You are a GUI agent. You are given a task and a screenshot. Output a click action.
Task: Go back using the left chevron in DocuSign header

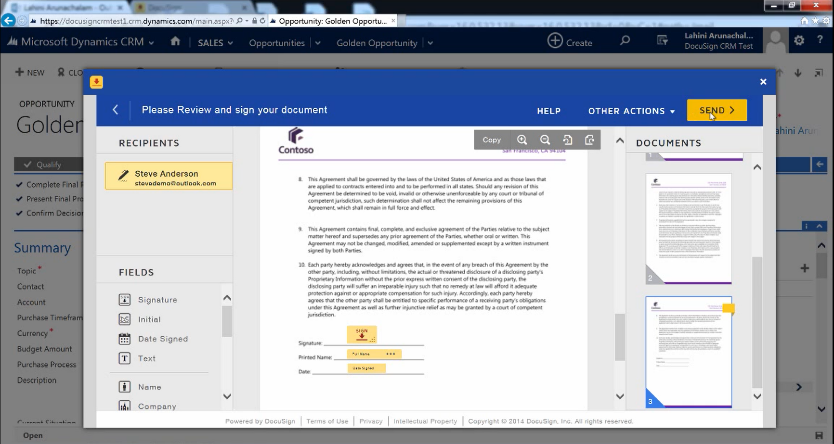coord(115,110)
